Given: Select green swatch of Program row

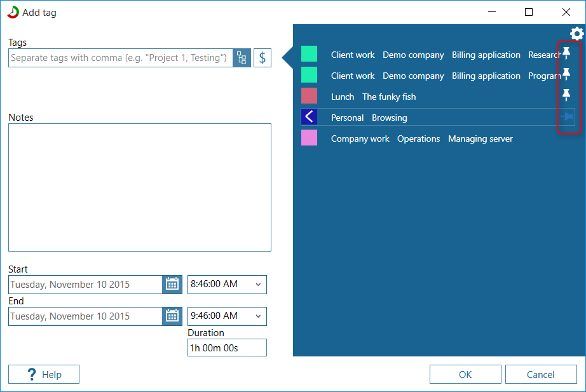Looking at the screenshot, I should (x=309, y=75).
